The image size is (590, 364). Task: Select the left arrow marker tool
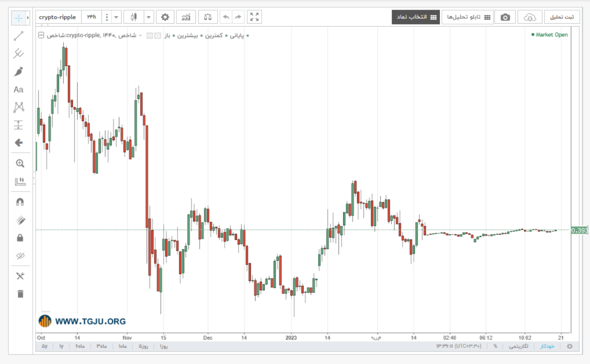click(19, 143)
